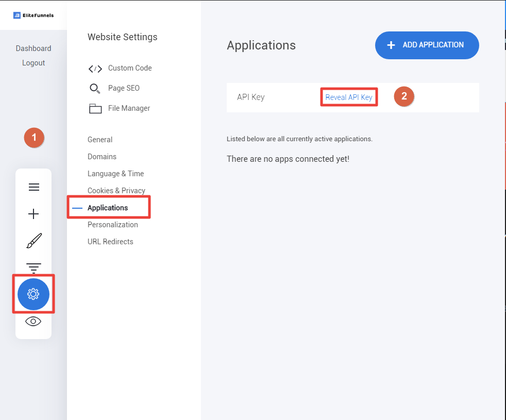Click the ADD APPLICATION button
This screenshot has width=506, height=420.
pyautogui.click(x=427, y=45)
